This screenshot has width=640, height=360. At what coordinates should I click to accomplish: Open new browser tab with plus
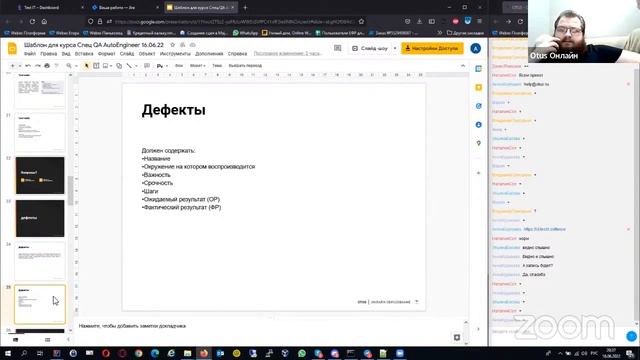click(245, 7)
